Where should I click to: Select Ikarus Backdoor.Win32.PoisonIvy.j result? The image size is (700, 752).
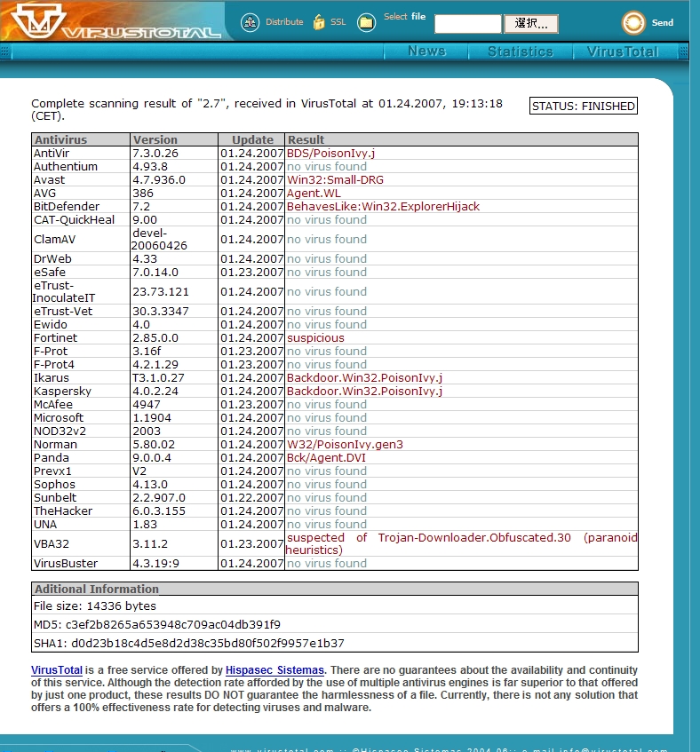pyautogui.click(x=364, y=378)
